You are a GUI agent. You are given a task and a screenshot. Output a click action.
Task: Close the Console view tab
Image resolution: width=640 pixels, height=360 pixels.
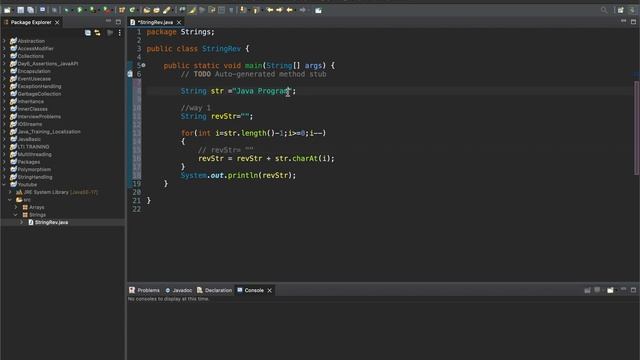click(269, 290)
